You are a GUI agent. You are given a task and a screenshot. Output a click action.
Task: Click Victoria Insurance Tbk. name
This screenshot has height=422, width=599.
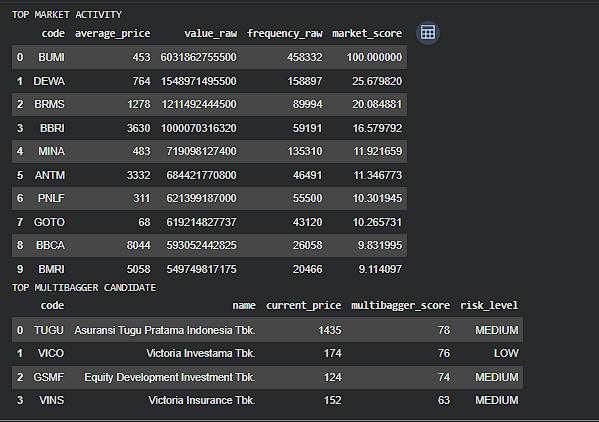pyautogui.click(x=202, y=400)
